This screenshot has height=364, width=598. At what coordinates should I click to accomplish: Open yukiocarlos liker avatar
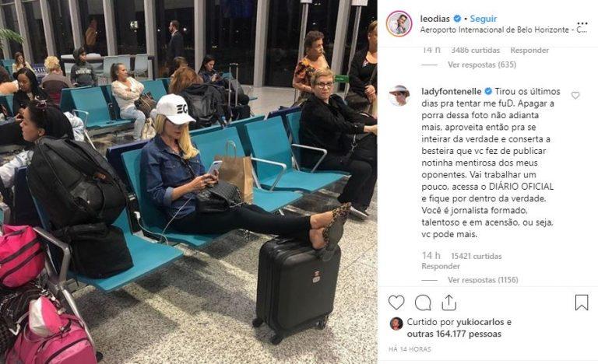(396, 324)
